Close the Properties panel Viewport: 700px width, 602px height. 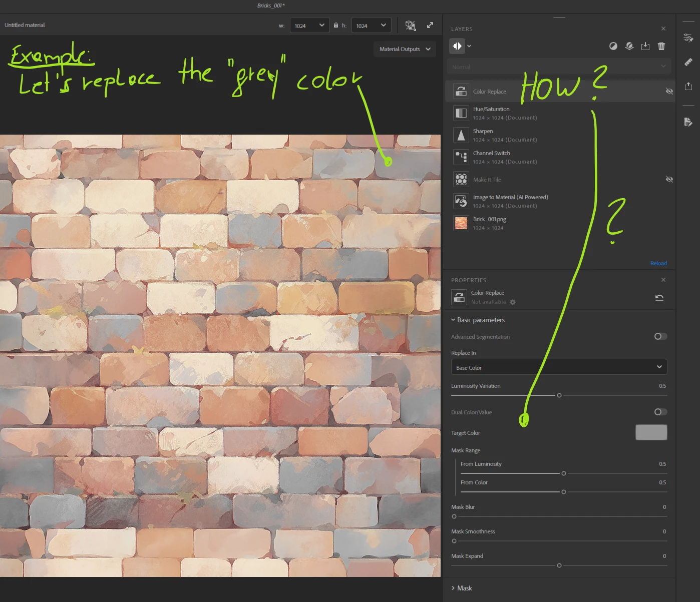point(663,280)
